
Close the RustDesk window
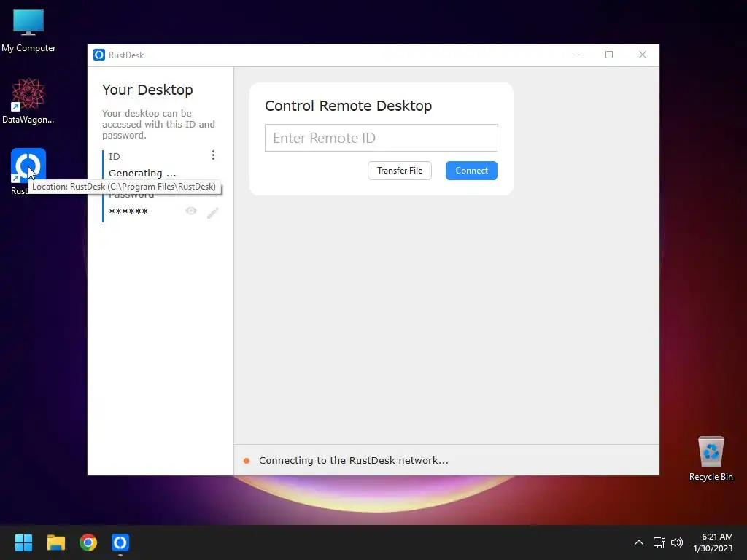click(643, 55)
